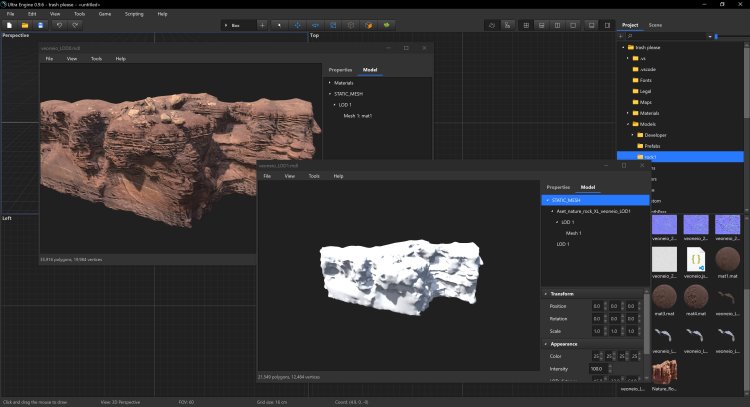Click the Open folder icon in main toolbar

click(x=24, y=24)
